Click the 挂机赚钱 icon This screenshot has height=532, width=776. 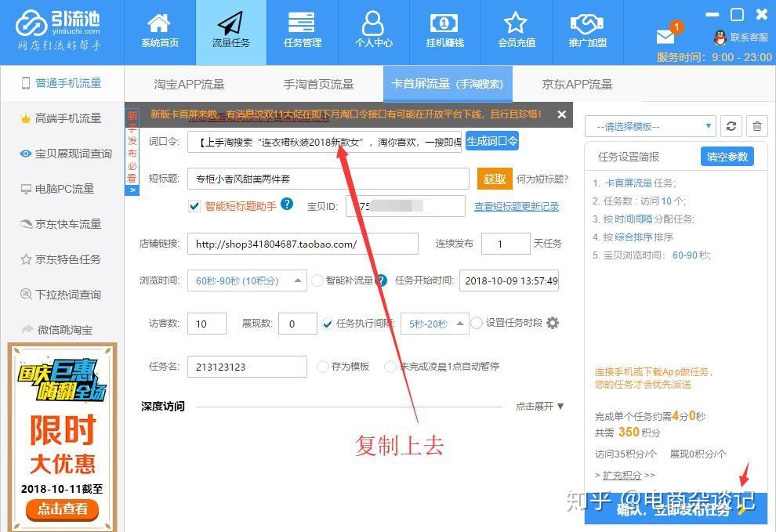tap(444, 22)
